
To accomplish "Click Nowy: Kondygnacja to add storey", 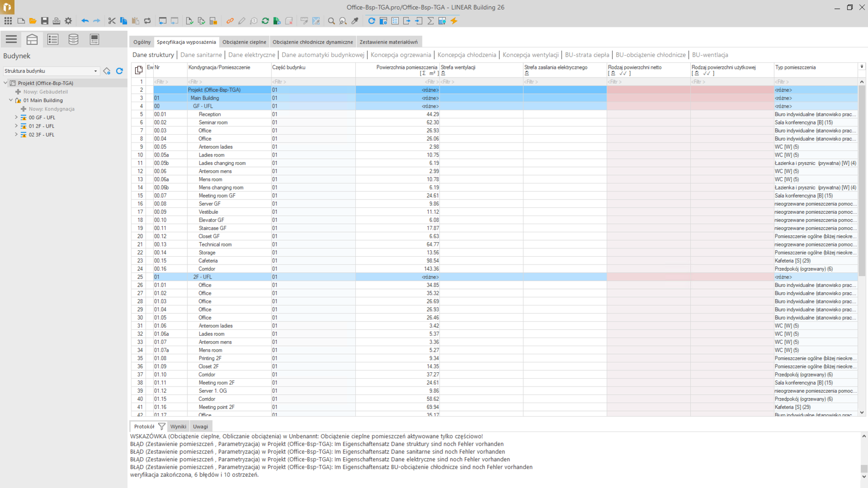I will pos(51,109).
